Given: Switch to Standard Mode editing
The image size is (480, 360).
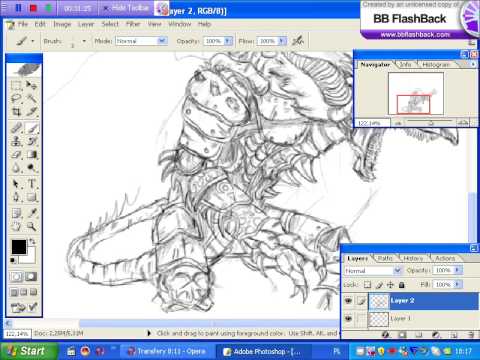Looking at the screenshot, I should tap(16, 277).
